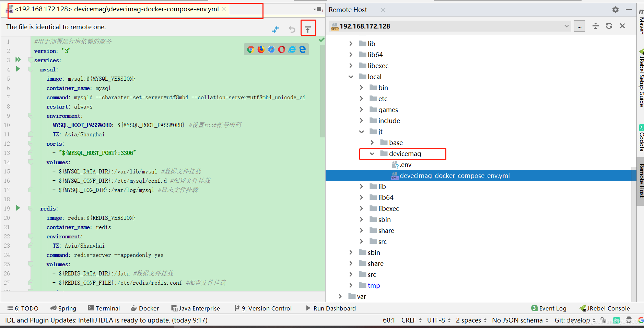This screenshot has width=644, height=328.
Task: Change the 2 spaces indent setting
Action: (x=471, y=320)
